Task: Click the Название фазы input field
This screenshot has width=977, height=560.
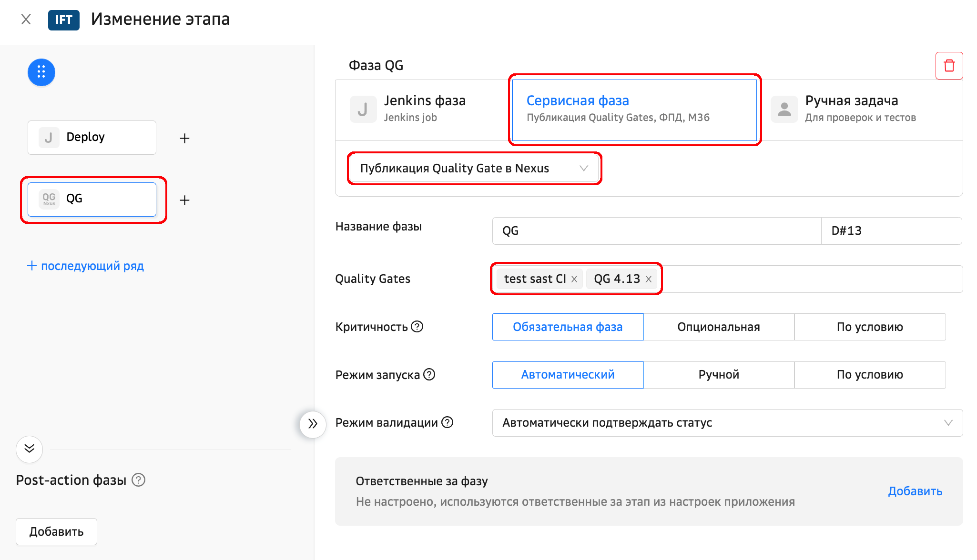Action: [656, 231]
